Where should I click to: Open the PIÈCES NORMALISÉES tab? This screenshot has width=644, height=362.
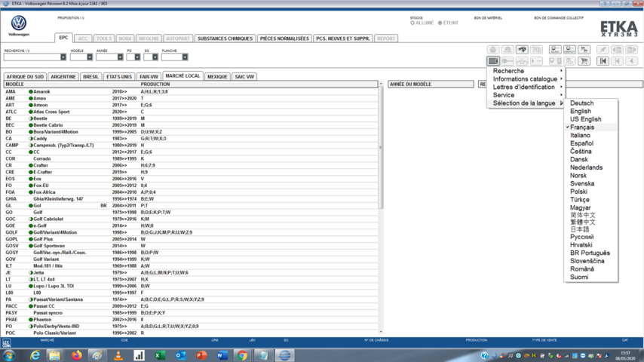click(x=284, y=38)
